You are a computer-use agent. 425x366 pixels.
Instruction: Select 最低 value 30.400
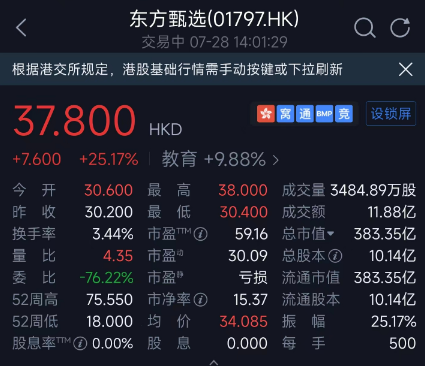point(243,212)
